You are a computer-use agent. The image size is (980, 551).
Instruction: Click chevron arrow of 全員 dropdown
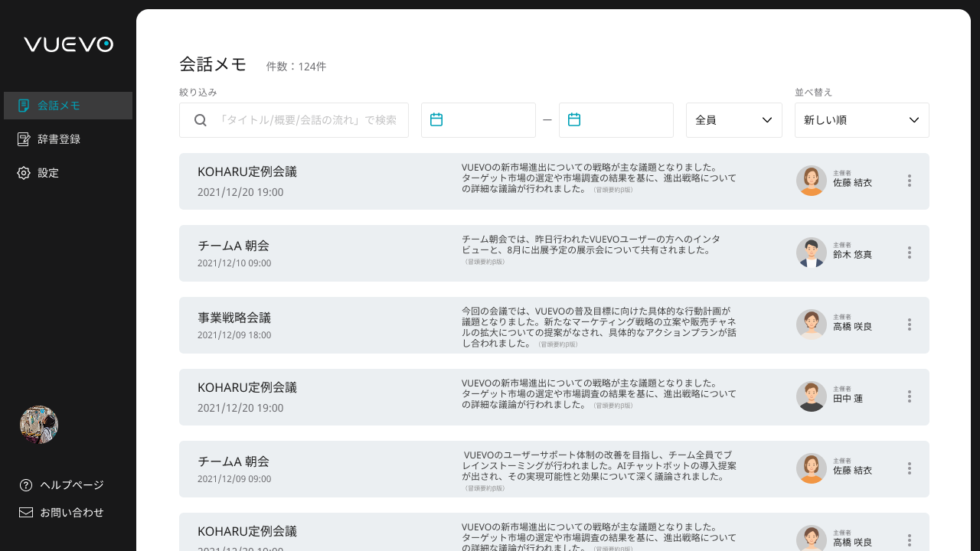pyautogui.click(x=767, y=120)
